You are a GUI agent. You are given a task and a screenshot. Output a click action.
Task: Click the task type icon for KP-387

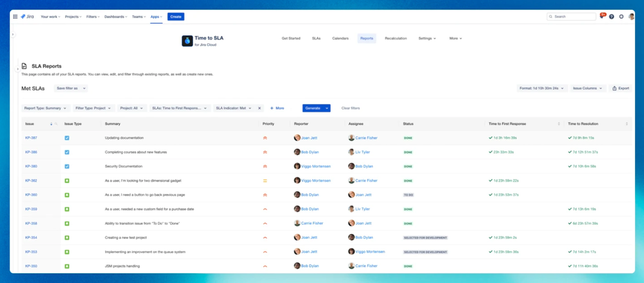pos(67,138)
